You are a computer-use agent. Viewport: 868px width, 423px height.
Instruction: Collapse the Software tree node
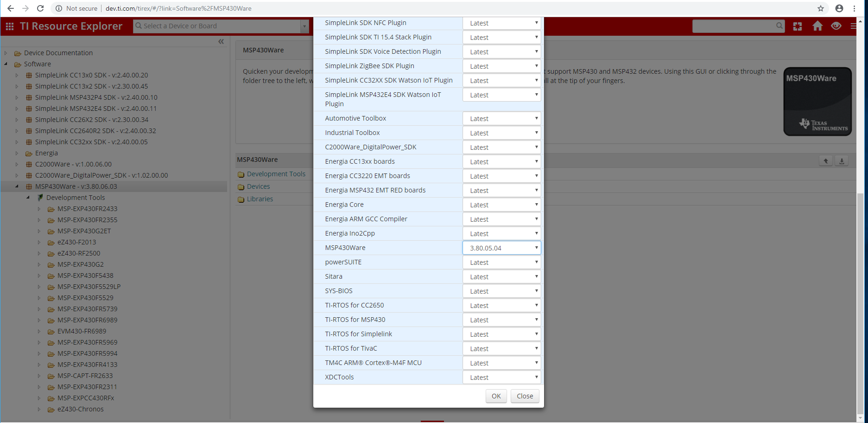(x=6, y=64)
